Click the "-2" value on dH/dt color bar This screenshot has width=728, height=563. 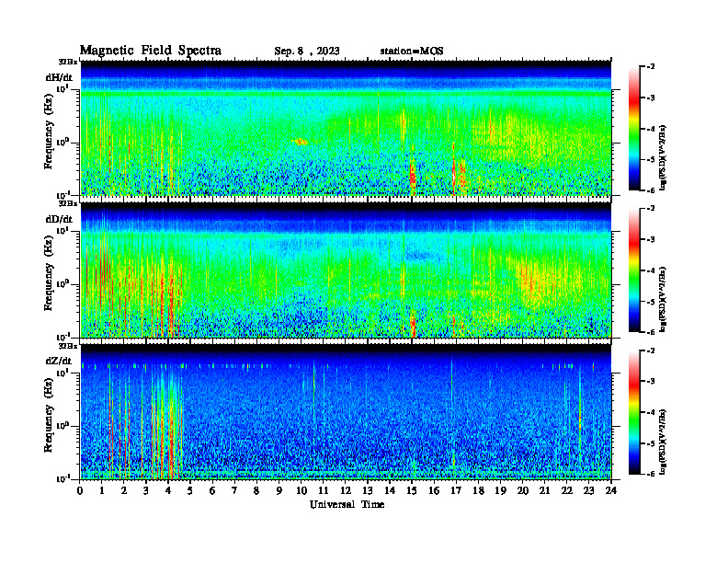point(651,67)
